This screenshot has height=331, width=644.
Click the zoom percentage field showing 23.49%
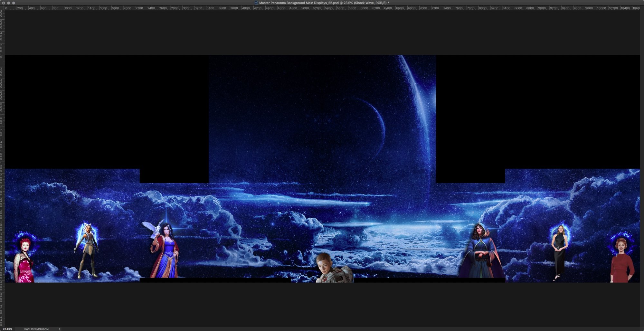click(7, 329)
